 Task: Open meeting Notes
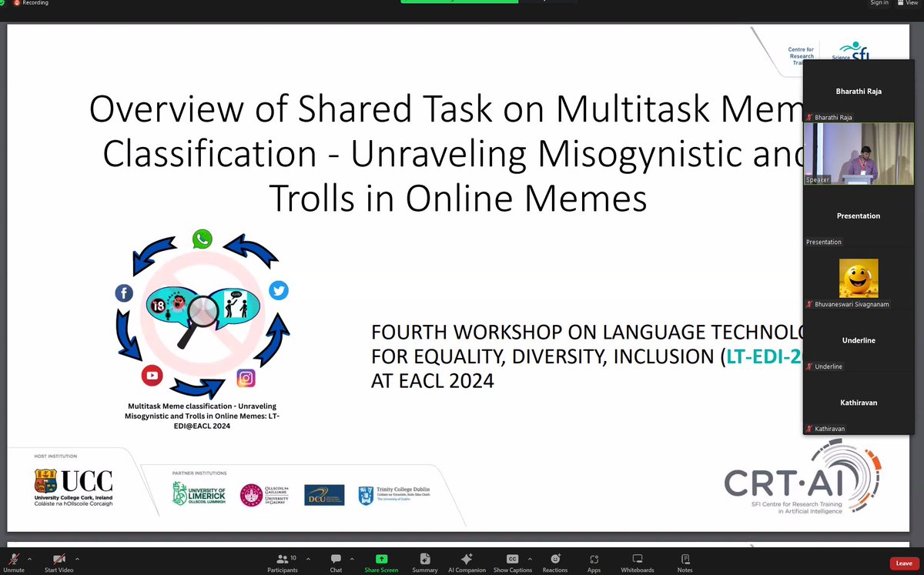point(684,563)
